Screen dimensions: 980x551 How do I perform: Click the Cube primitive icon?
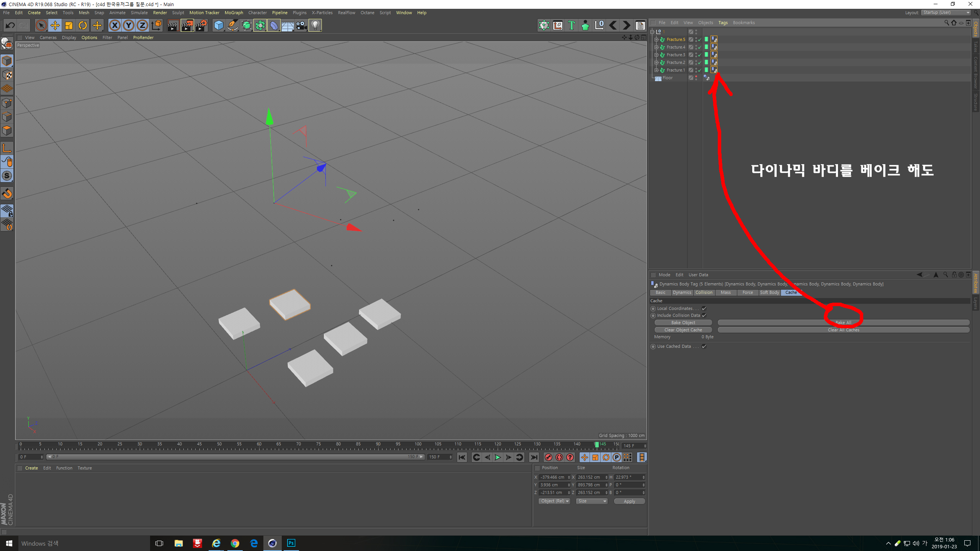tap(219, 26)
